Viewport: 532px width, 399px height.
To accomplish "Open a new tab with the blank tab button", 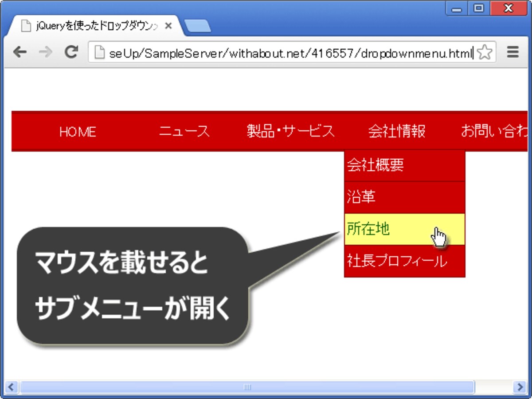I will pyautogui.click(x=197, y=26).
